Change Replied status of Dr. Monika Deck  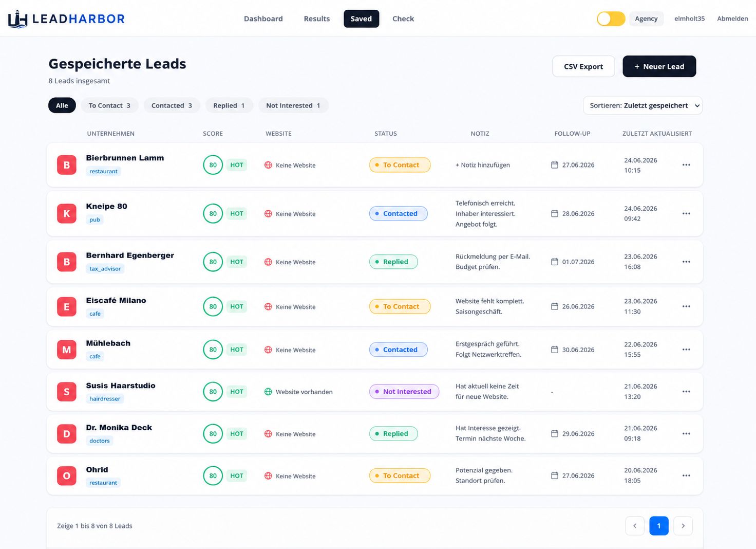tap(393, 434)
